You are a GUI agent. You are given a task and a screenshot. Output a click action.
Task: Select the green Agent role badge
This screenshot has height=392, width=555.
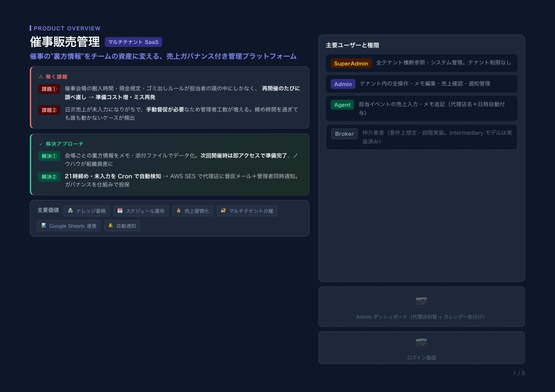tap(342, 105)
